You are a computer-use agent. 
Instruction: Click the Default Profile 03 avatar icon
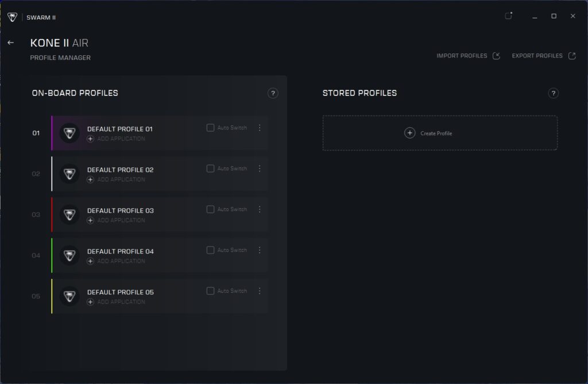point(69,215)
